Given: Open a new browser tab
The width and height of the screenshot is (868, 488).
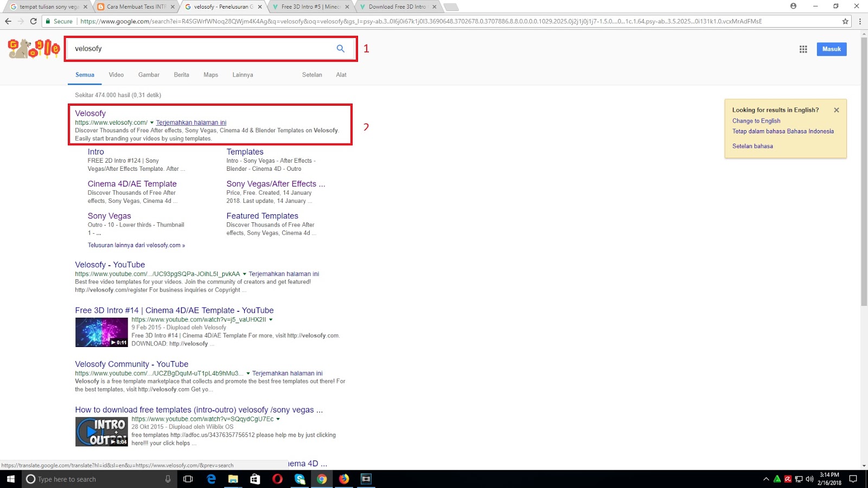Looking at the screenshot, I should coord(451,7).
